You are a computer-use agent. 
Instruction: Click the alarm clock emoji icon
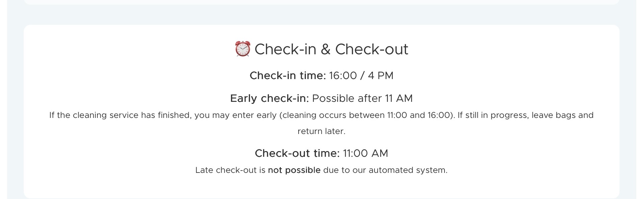click(x=242, y=49)
